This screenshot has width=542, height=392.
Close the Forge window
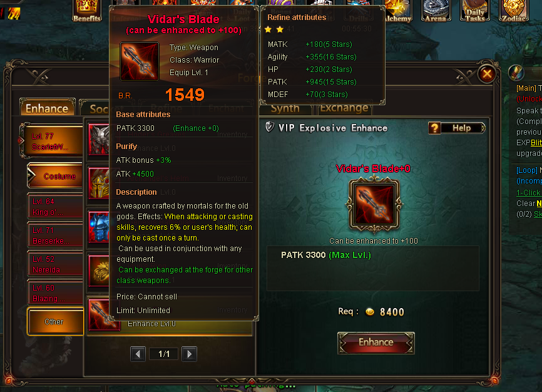point(487,74)
